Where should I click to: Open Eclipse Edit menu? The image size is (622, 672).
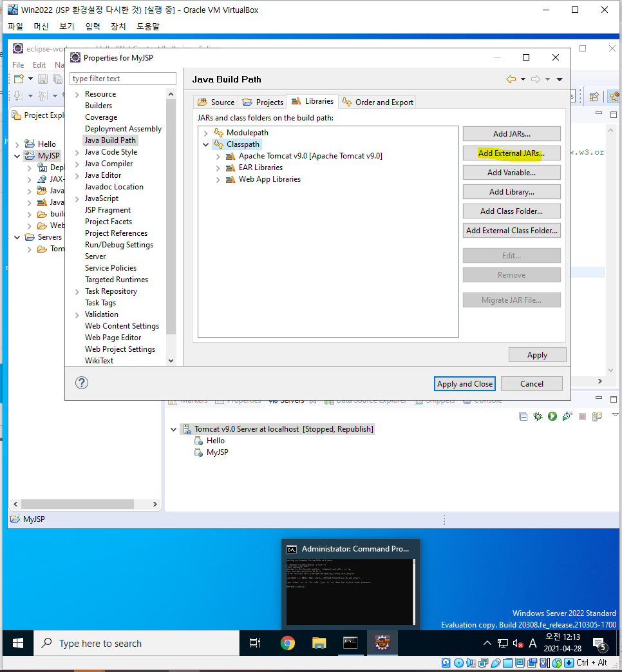coord(39,64)
